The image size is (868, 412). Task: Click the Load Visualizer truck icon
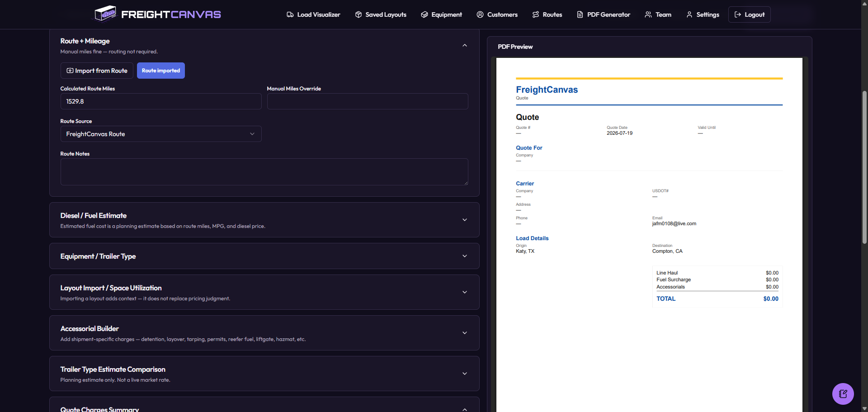[290, 14]
